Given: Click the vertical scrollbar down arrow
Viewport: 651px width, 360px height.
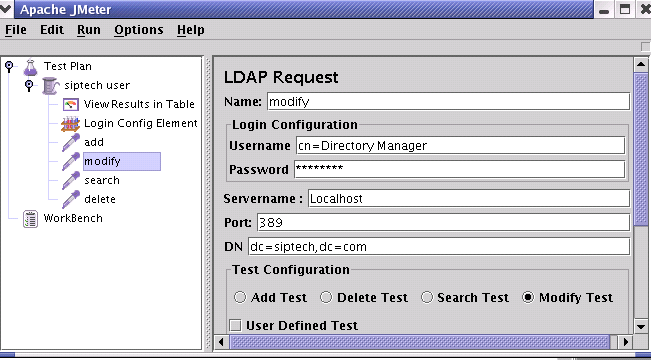Looking at the screenshot, I should point(641,326).
